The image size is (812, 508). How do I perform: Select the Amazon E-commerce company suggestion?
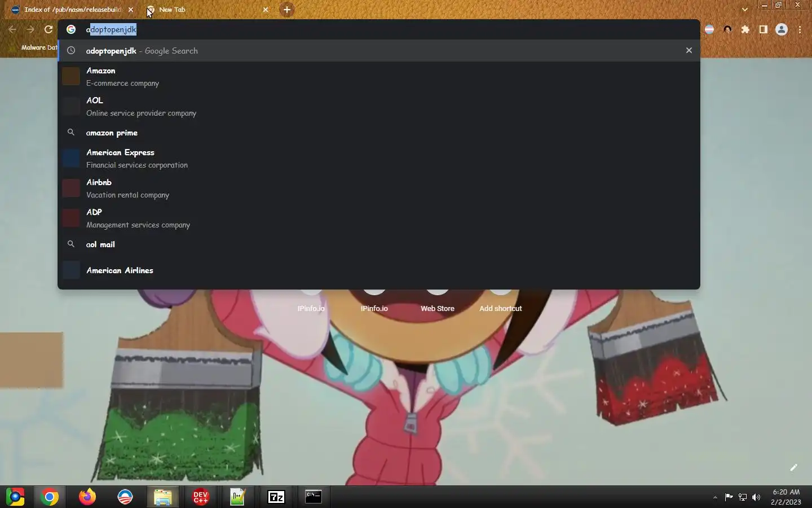(x=379, y=76)
